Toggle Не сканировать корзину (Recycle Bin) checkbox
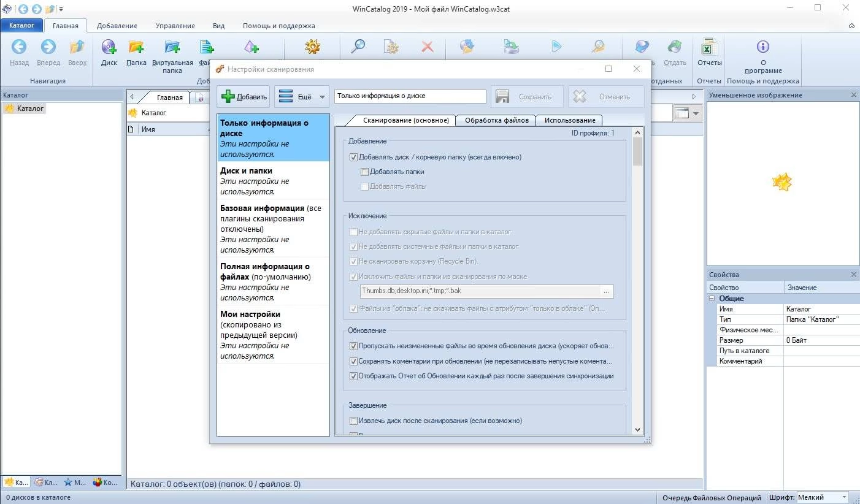860x504 pixels. tap(353, 261)
